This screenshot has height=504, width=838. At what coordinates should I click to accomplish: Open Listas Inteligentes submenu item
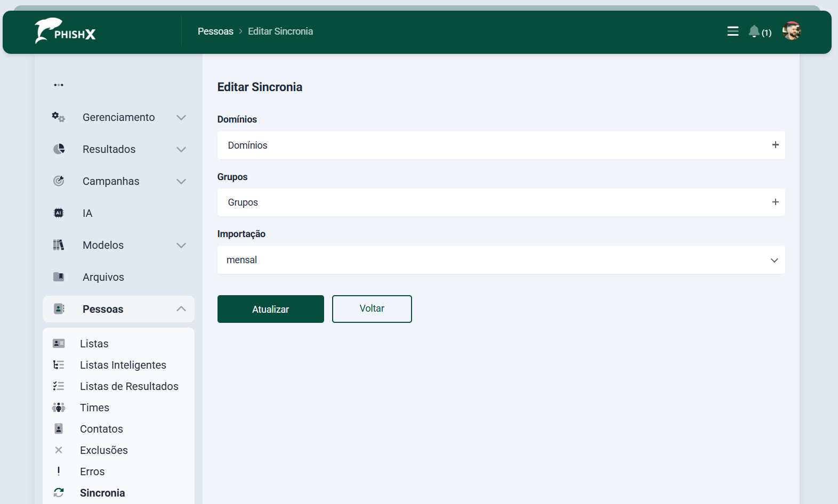click(123, 365)
